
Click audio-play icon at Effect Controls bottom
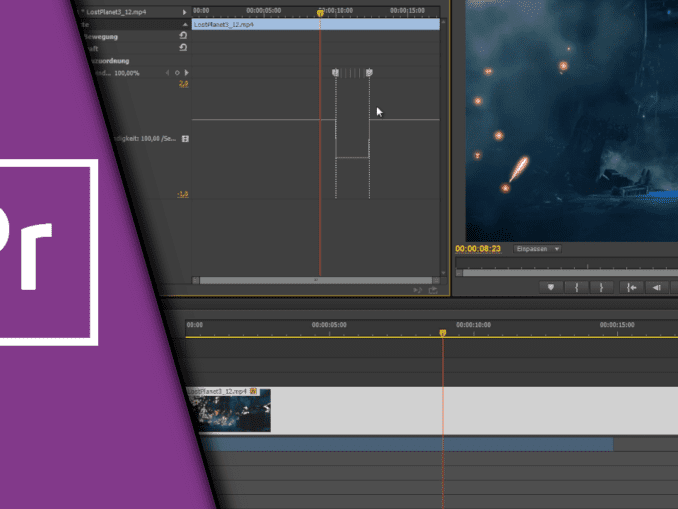[x=417, y=290]
